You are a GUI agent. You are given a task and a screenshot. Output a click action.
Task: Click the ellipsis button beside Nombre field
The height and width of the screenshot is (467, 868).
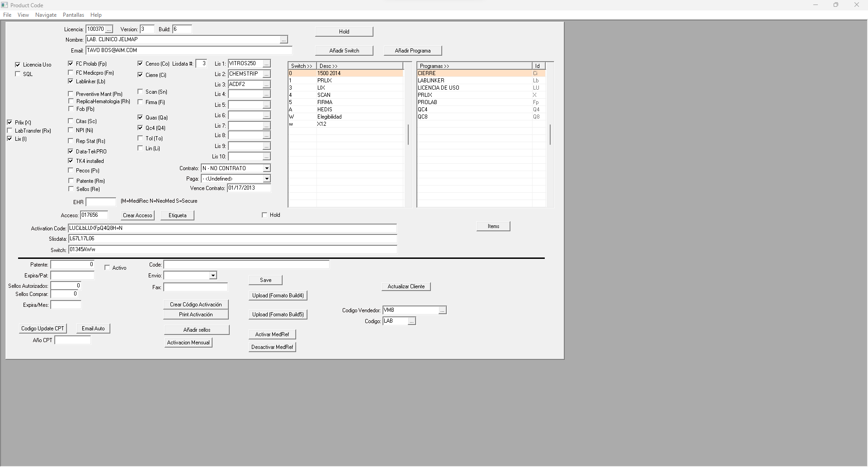(x=283, y=40)
